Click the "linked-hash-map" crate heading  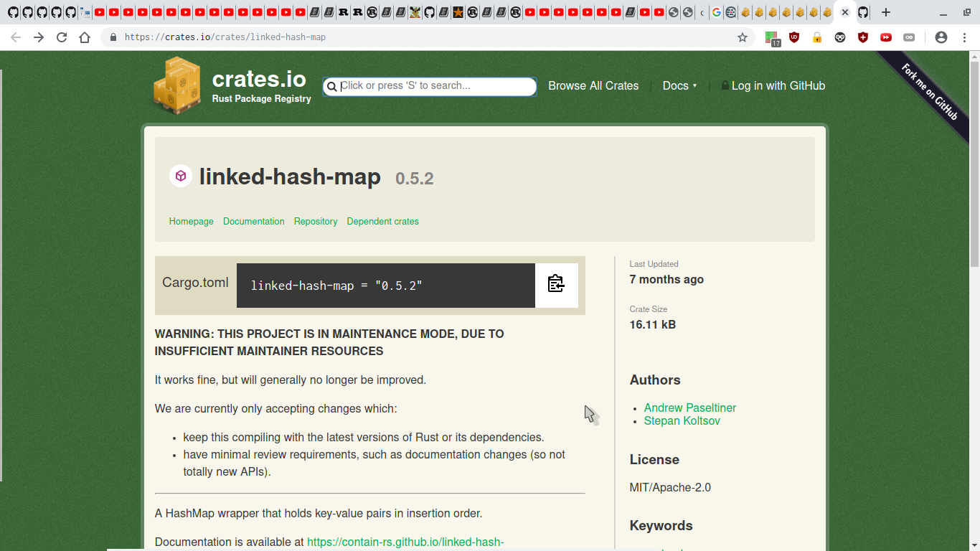pyautogui.click(x=290, y=176)
